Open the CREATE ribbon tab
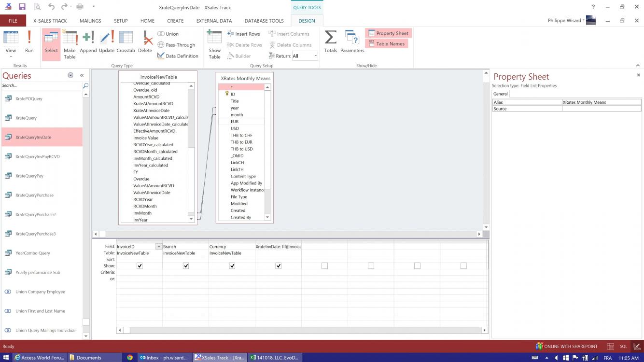 coord(175,21)
